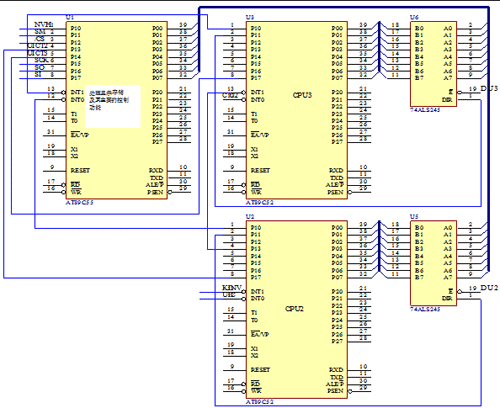Select the SCK signal label on U1
Image resolution: width=500 pixels, height=408 pixels.
[41, 60]
